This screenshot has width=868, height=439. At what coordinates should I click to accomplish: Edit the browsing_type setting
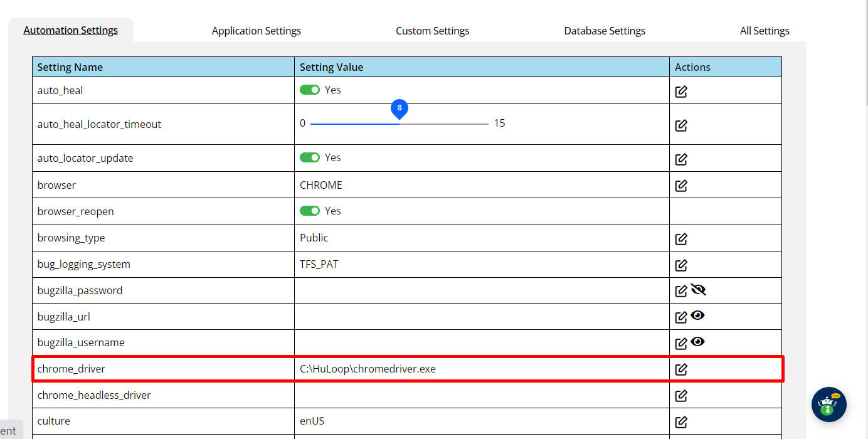pyautogui.click(x=681, y=239)
